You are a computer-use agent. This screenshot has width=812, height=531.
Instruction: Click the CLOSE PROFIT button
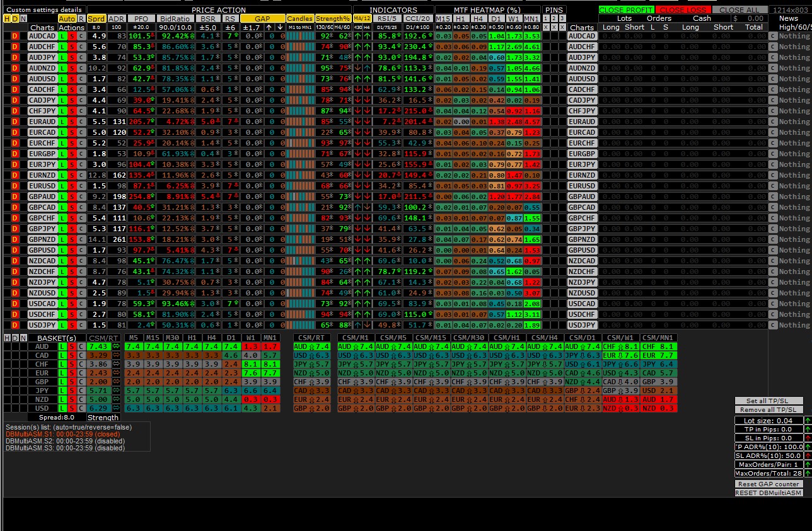pos(627,10)
